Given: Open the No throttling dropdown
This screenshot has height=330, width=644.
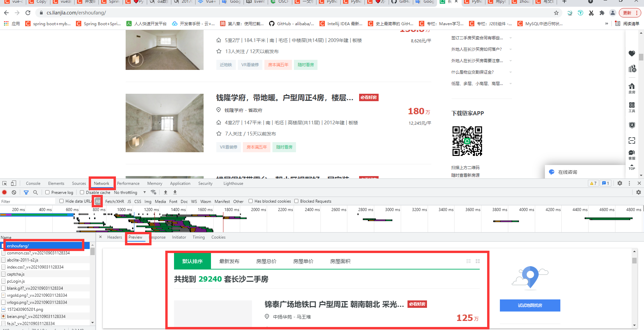Looking at the screenshot, I should click(130, 192).
